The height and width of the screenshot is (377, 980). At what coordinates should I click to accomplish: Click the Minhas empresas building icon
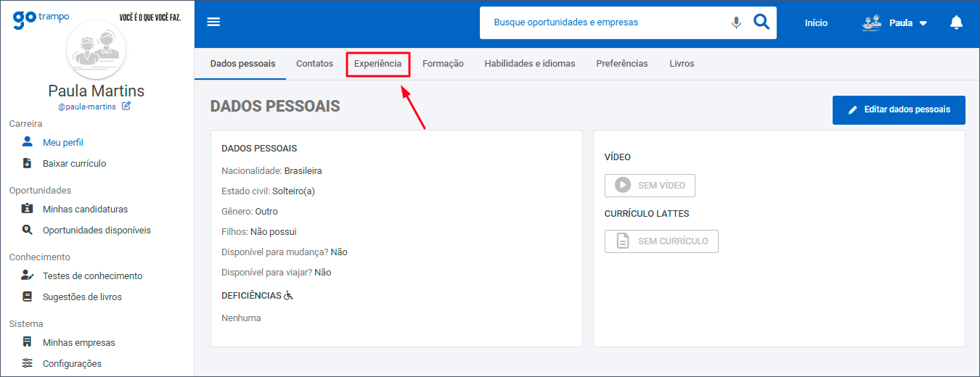tap(28, 342)
